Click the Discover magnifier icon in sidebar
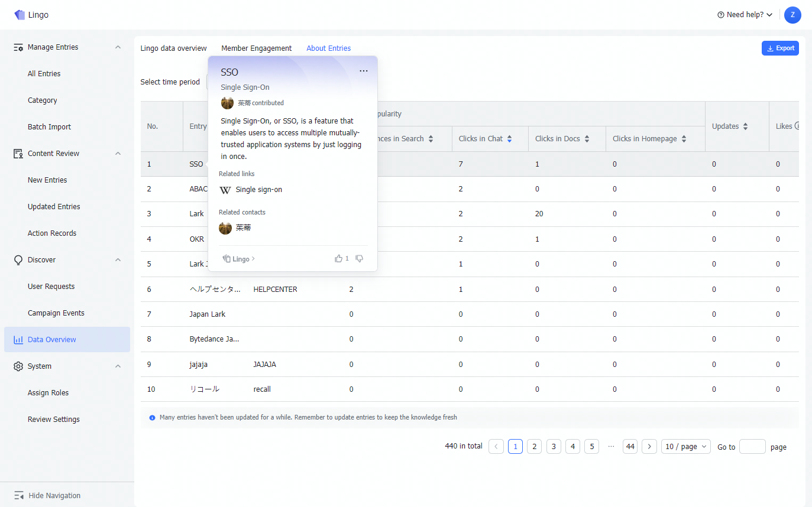812x507 pixels. [x=18, y=259]
